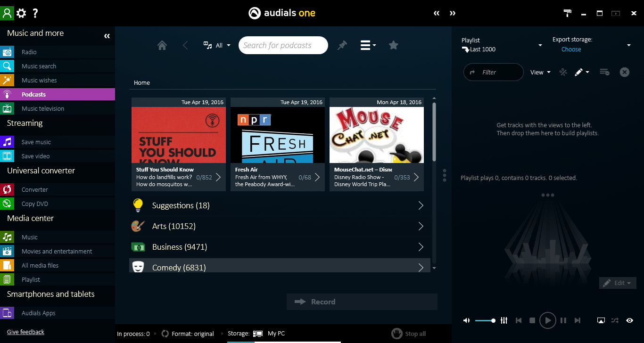644x343 pixels.
Task: Open Audials Apps
Action: pos(58,313)
